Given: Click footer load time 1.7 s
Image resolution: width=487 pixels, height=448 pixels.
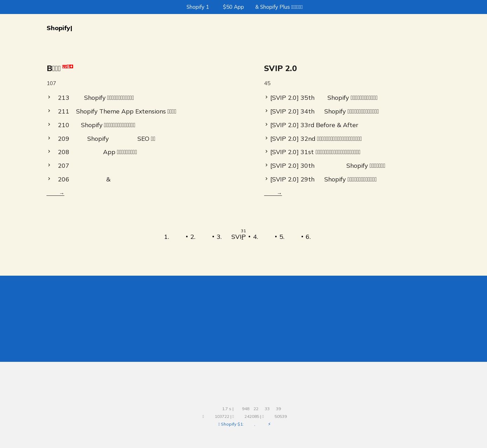Looking at the screenshot, I should point(226,409).
